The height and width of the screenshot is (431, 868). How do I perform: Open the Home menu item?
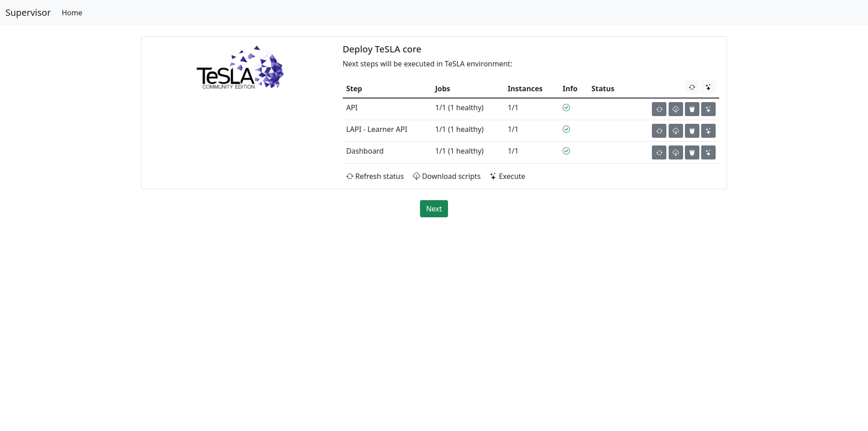[72, 13]
